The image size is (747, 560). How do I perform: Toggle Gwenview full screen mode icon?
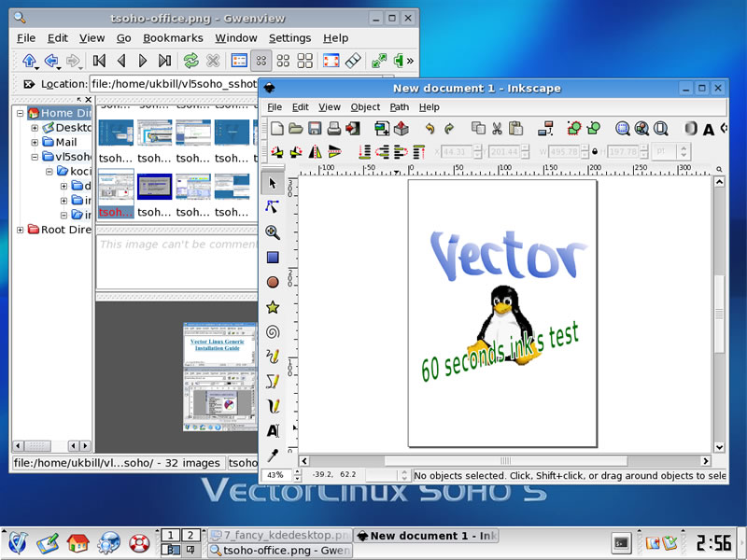[331, 61]
